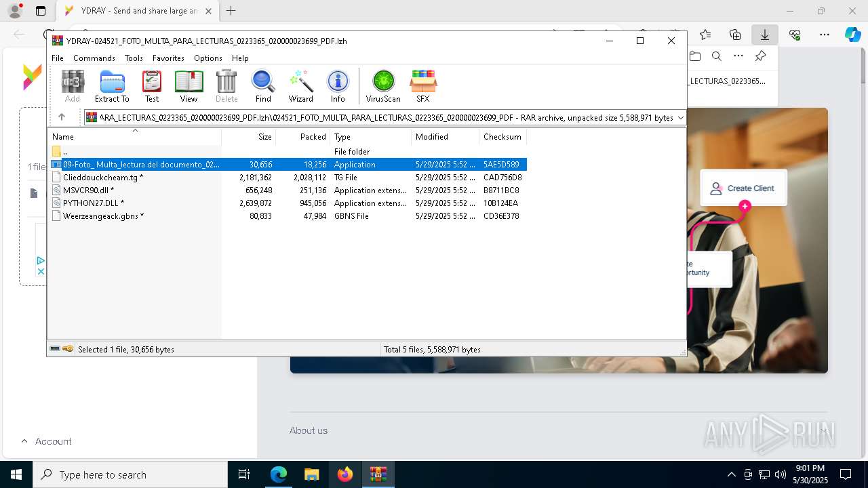Open browser Collections icon
868x488 pixels.
pos(735,35)
